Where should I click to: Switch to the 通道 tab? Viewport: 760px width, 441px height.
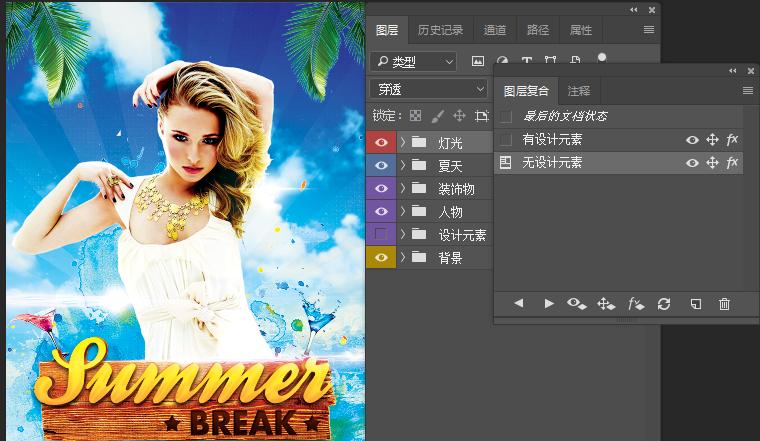[x=495, y=30]
